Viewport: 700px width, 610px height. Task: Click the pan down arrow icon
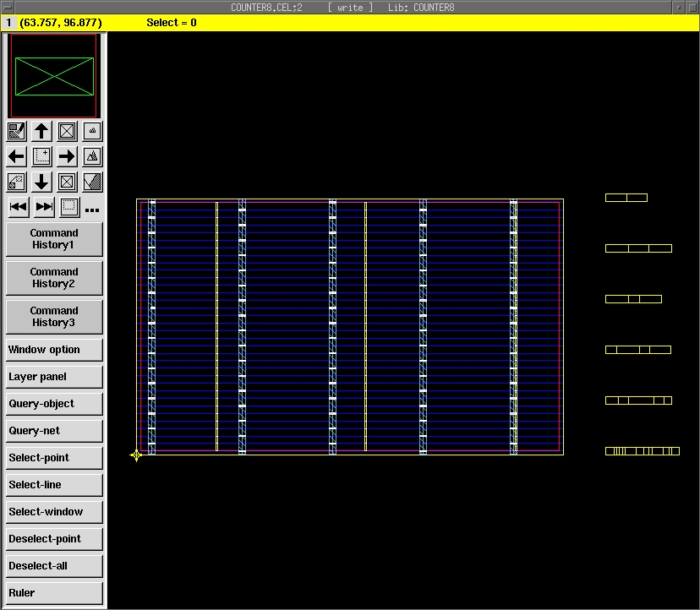point(41,182)
